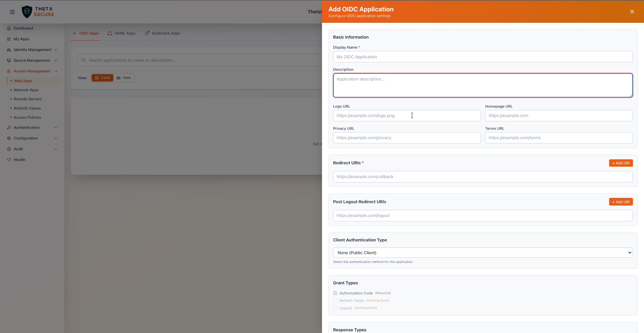The image size is (644, 333).
Task: Switch to Table view
Action: point(124,78)
